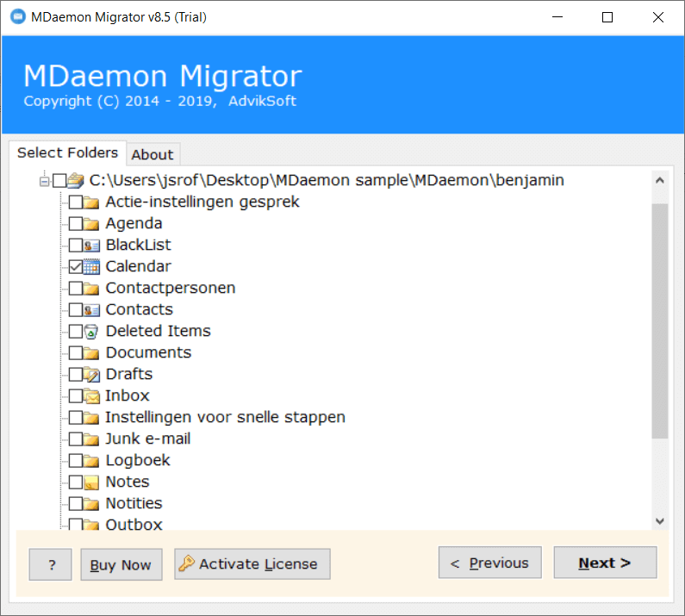Image resolution: width=685 pixels, height=616 pixels.
Task: Click the Deleted Items recycle bin icon
Action: pos(90,332)
